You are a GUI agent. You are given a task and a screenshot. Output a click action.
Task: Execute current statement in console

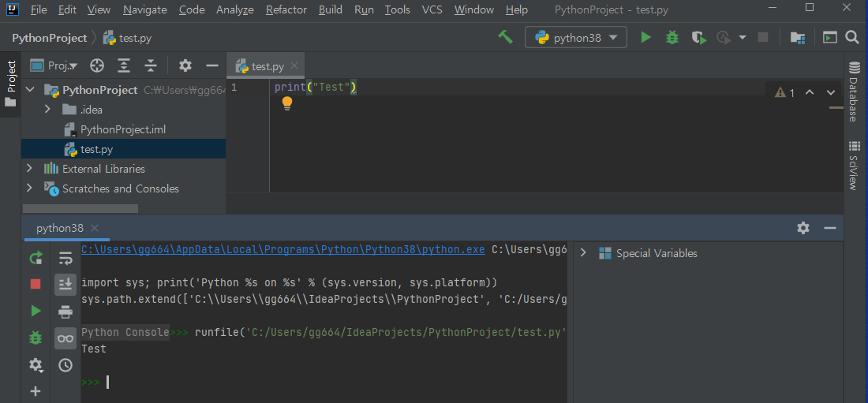pos(36,311)
